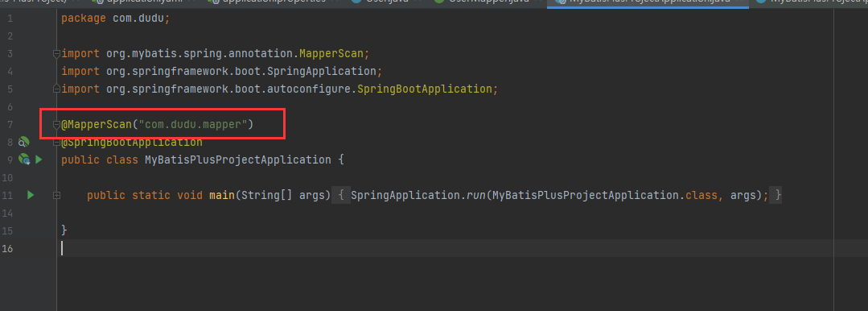Click Spring bean search gutter icon on line 8
This screenshot has width=868, height=311.
tap(23, 143)
